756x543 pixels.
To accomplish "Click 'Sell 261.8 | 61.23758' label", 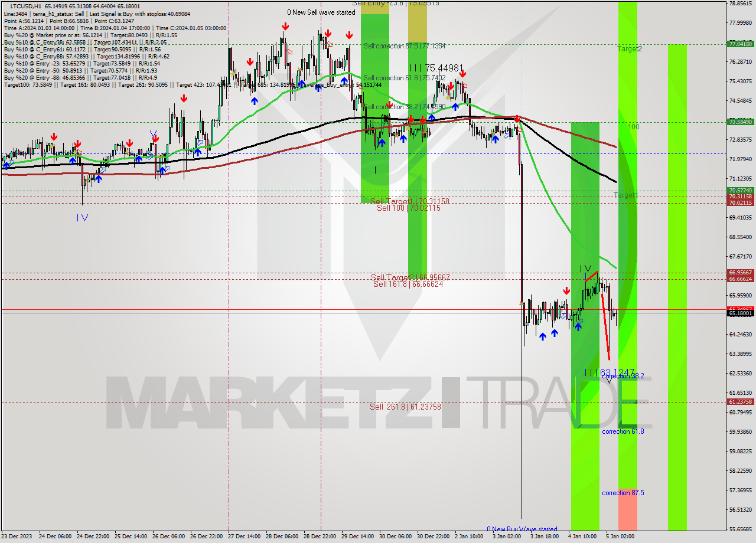I will tap(406, 407).
